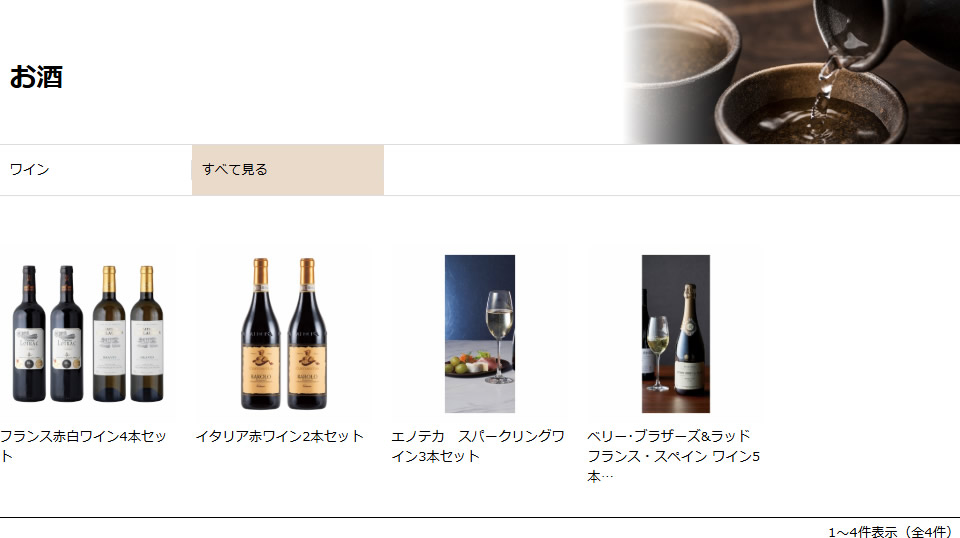Follow the エノテカ スパークリングワイン3本セット link
This screenshot has width=960, height=538.
coord(478,446)
